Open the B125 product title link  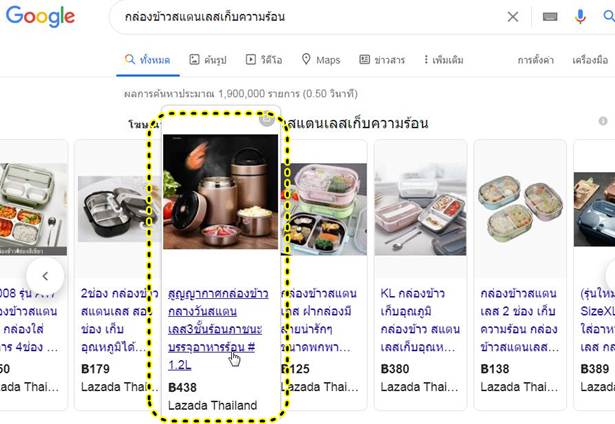320,320
